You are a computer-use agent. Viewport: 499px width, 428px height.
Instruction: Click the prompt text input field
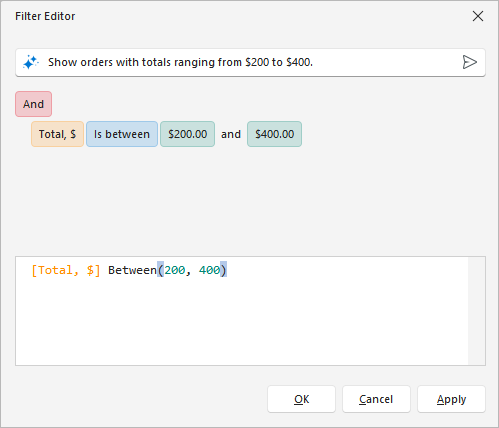(250, 62)
